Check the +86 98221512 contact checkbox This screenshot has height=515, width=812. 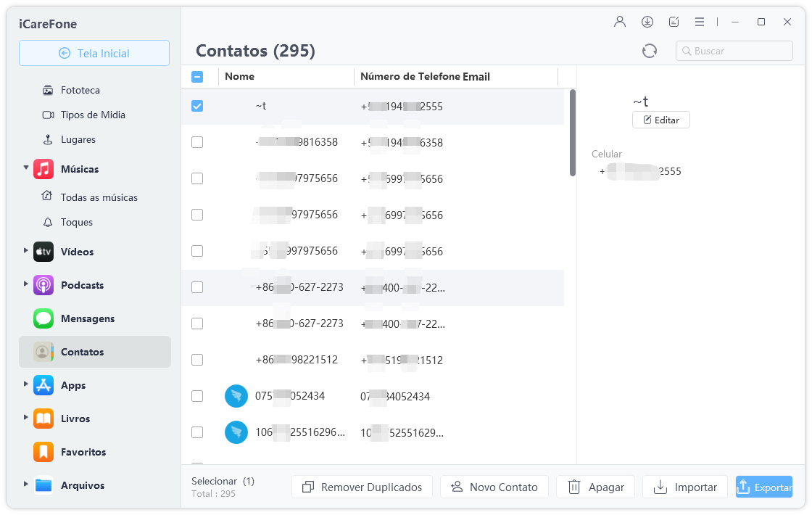click(197, 360)
